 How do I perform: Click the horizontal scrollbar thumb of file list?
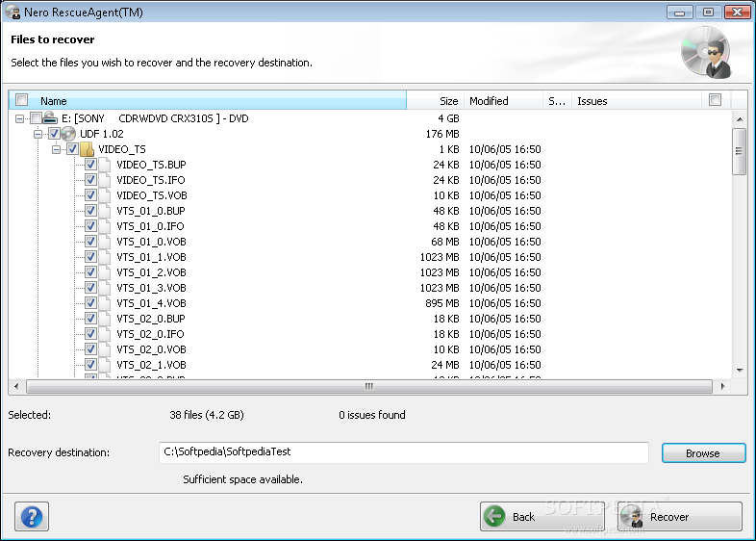pos(368,386)
